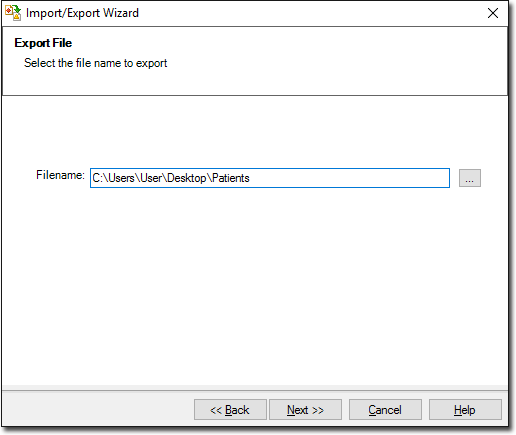Return to previous step with Back
Screen dimensions: 516x435
(x=230, y=410)
